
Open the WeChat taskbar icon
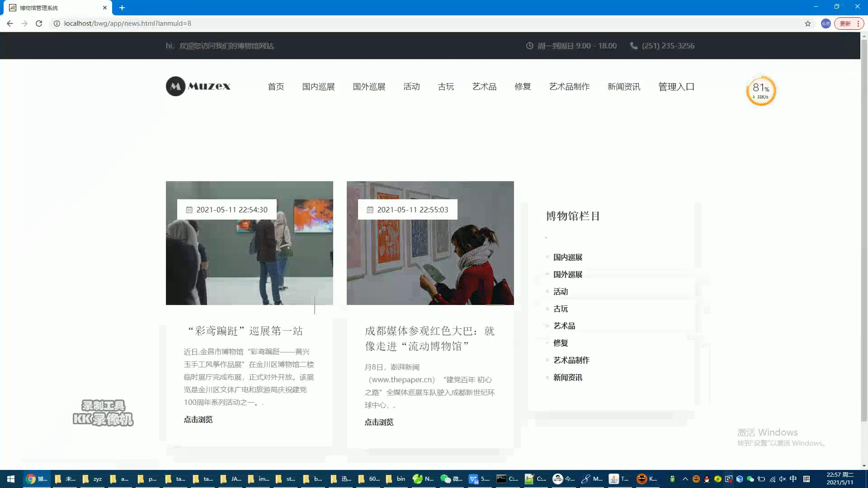pos(446,479)
